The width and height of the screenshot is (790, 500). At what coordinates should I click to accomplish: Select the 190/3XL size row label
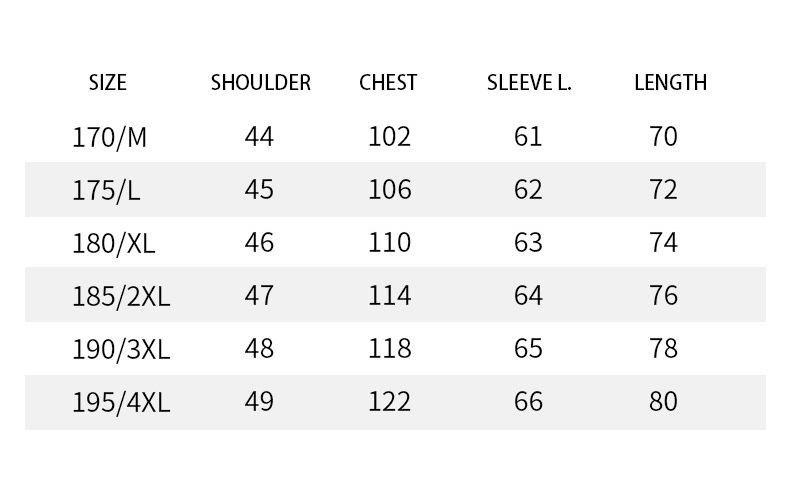(121, 349)
